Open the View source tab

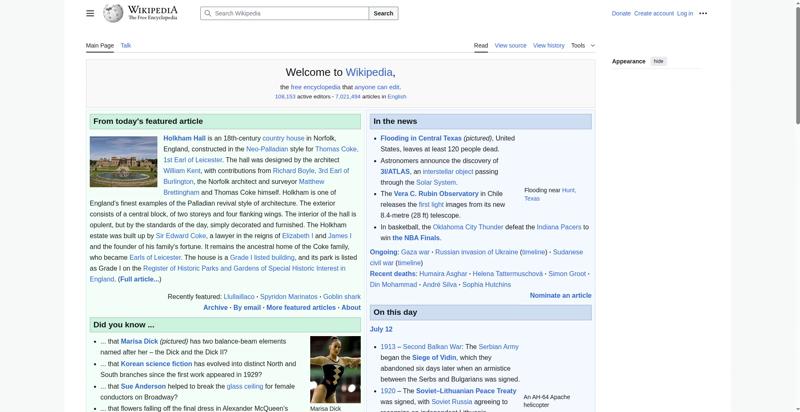tap(510, 45)
